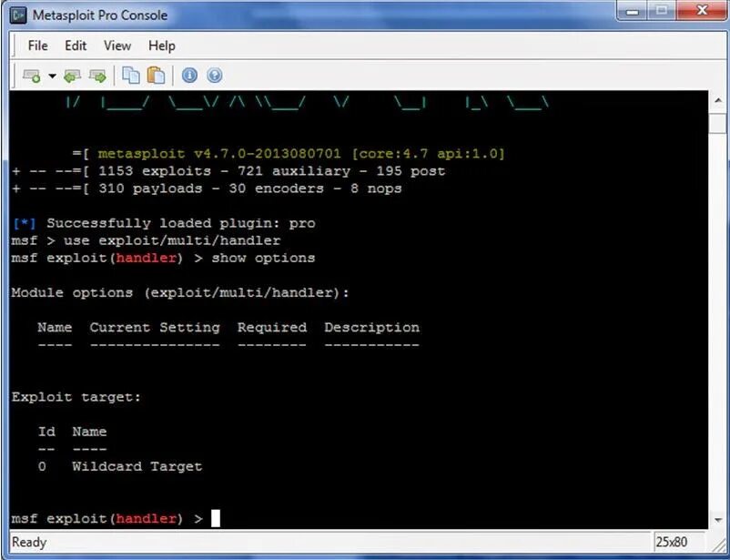Viewport: 730px width, 560px height.
Task: Open the View menu
Action: click(117, 46)
